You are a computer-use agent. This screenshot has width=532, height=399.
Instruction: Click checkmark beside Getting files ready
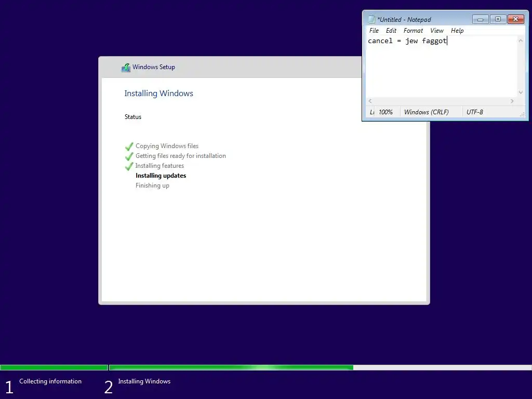(x=129, y=156)
